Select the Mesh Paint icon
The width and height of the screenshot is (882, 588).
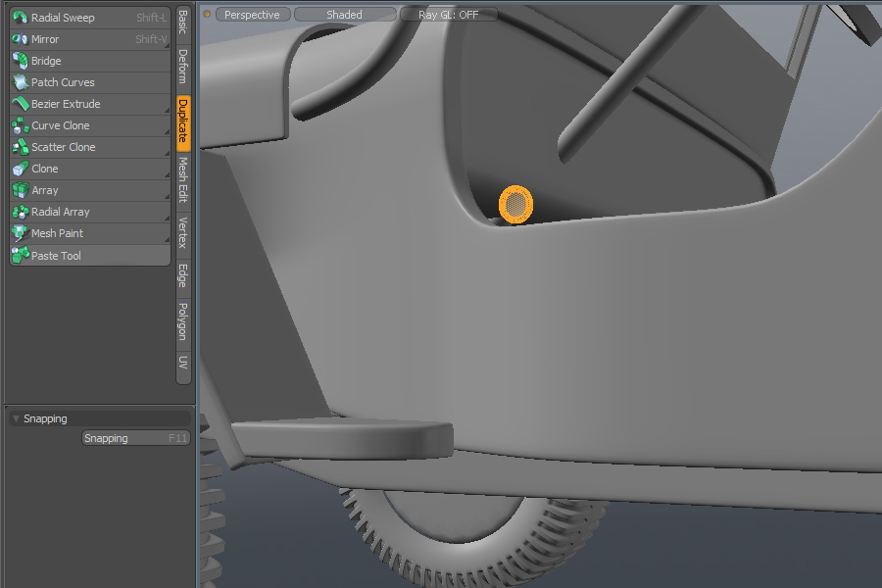pos(21,233)
